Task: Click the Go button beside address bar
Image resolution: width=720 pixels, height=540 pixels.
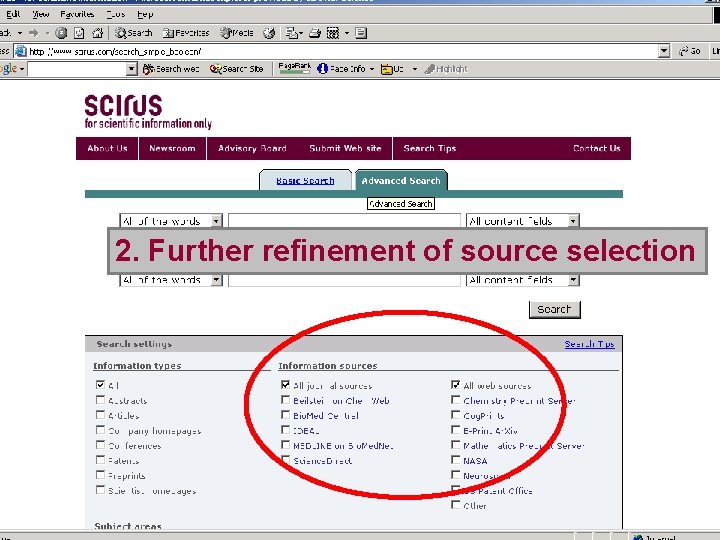Action: click(x=690, y=51)
